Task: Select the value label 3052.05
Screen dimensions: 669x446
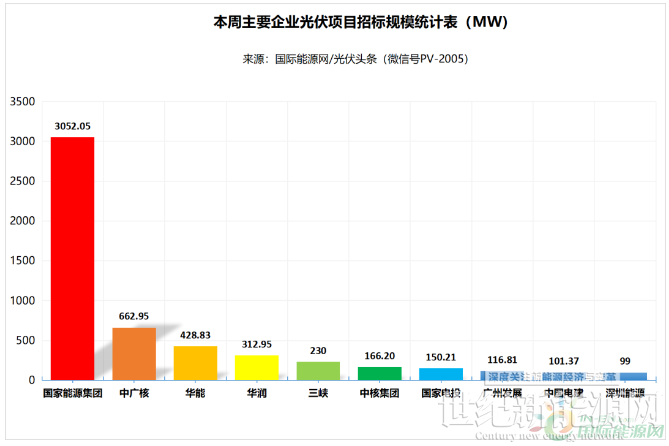Action: click(73, 126)
